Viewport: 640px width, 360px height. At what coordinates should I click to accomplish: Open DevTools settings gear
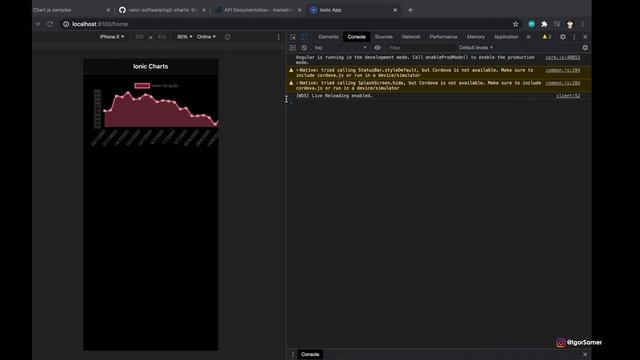[563, 37]
